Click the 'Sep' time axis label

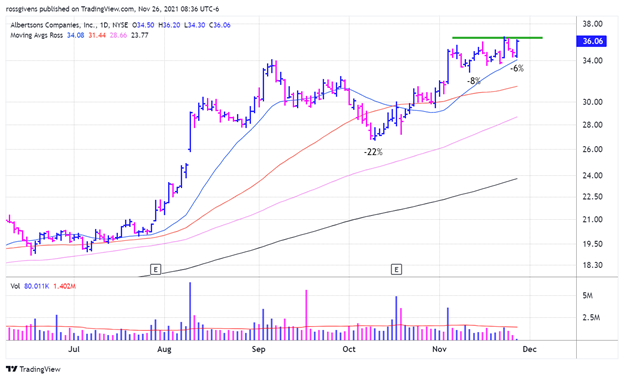(x=258, y=350)
